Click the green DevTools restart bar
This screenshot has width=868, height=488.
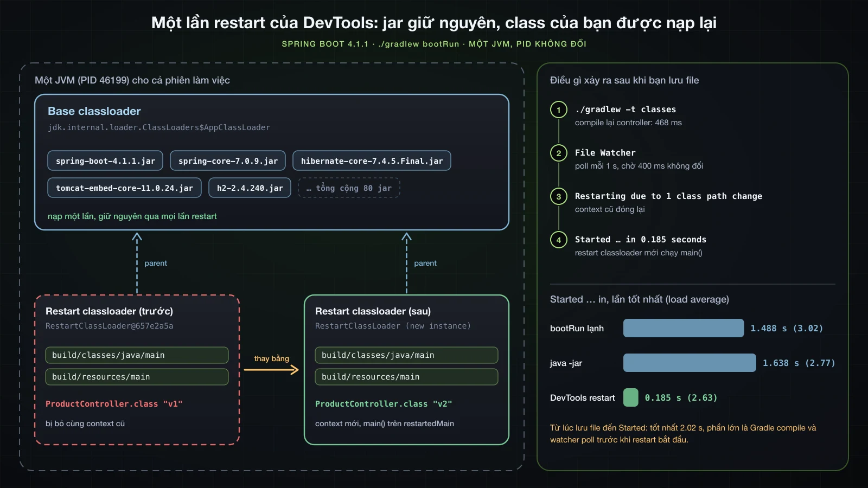tap(631, 397)
